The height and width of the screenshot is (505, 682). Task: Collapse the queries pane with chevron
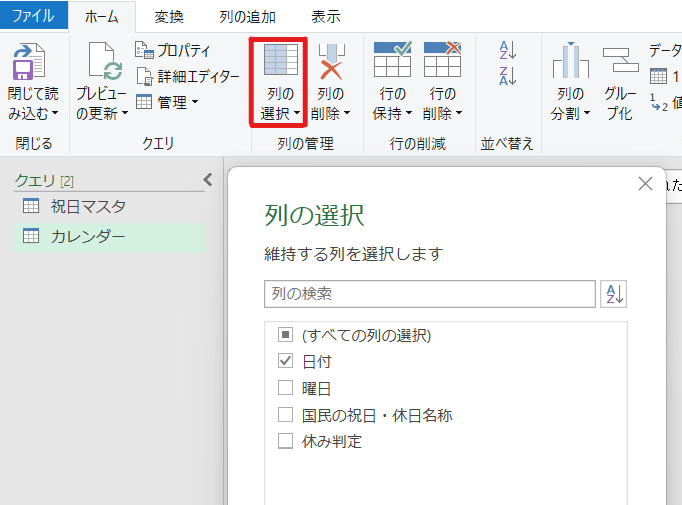[x=208, y=180]
